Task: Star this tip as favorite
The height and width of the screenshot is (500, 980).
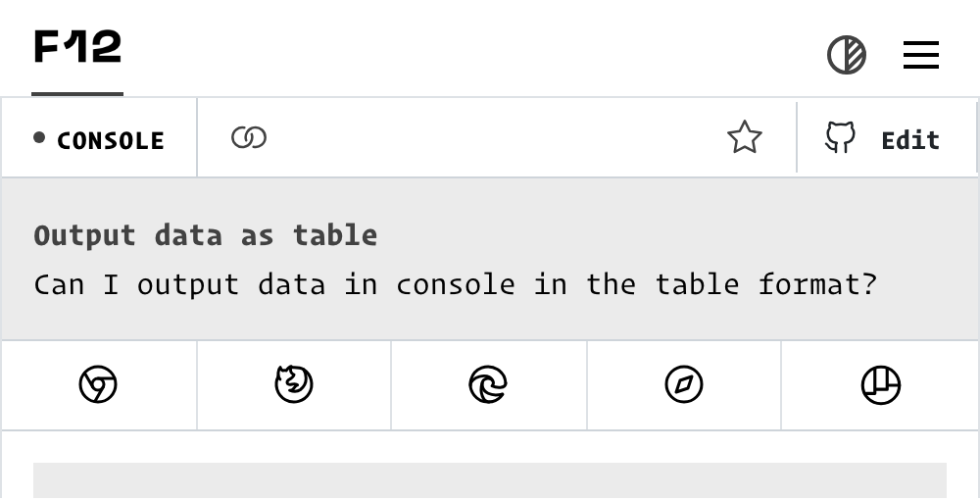Action: click(x=745, y=137)
